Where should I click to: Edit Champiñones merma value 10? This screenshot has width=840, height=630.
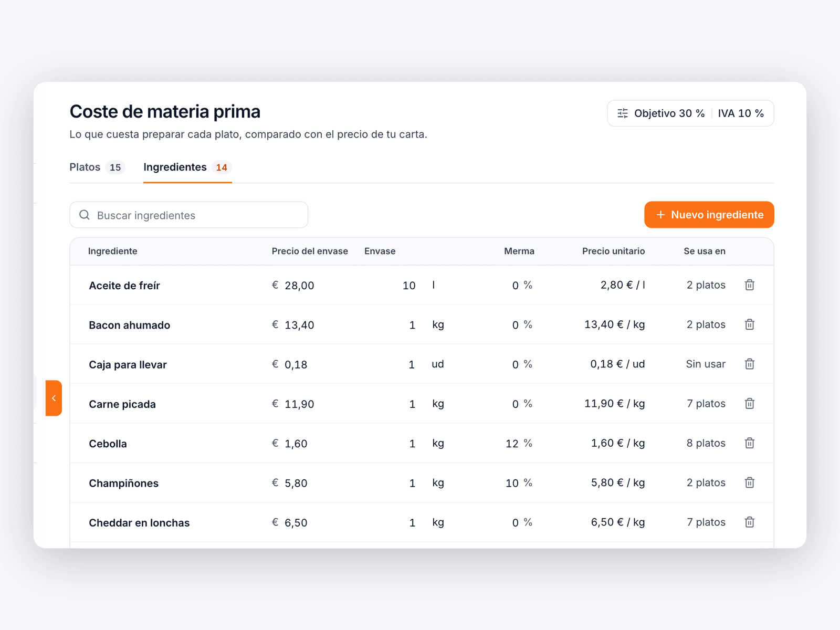(512, 483)
